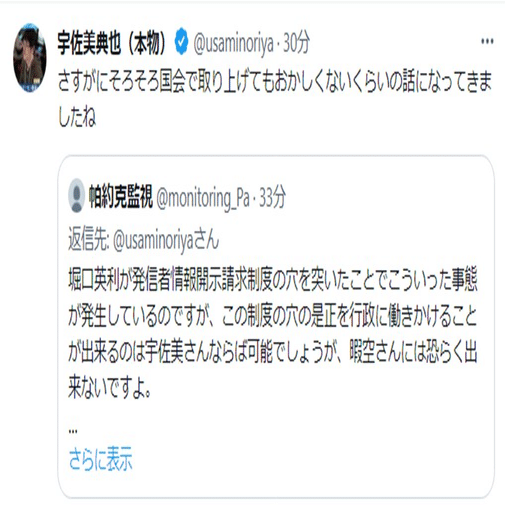
Task: Click the blue verified badge next to 宇佐美典也
Action: (181, 42)
